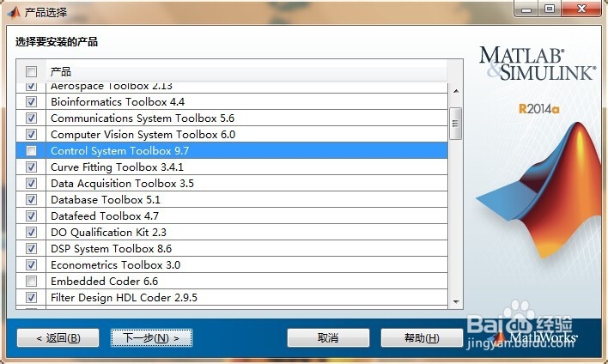The width and height of the screenshot is (608, 364).
Task: Maximize the 产品选择 window
Action: click(550, 9)
